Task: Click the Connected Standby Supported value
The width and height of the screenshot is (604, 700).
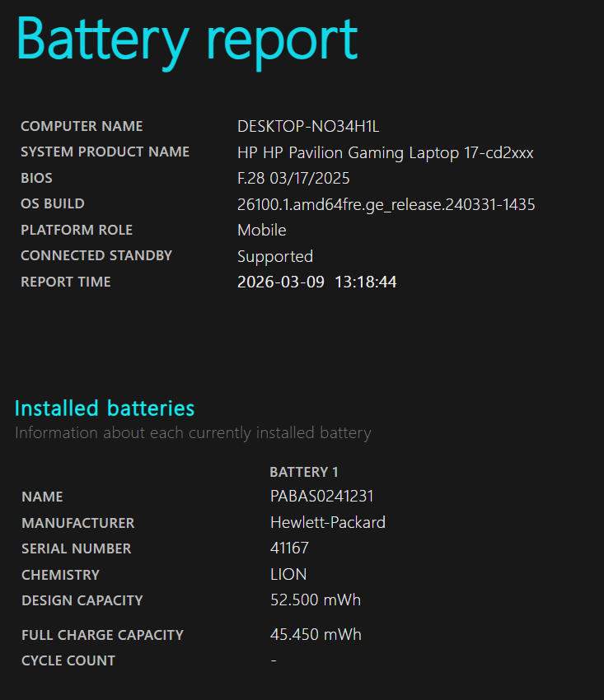Action: tap(275, 256)
